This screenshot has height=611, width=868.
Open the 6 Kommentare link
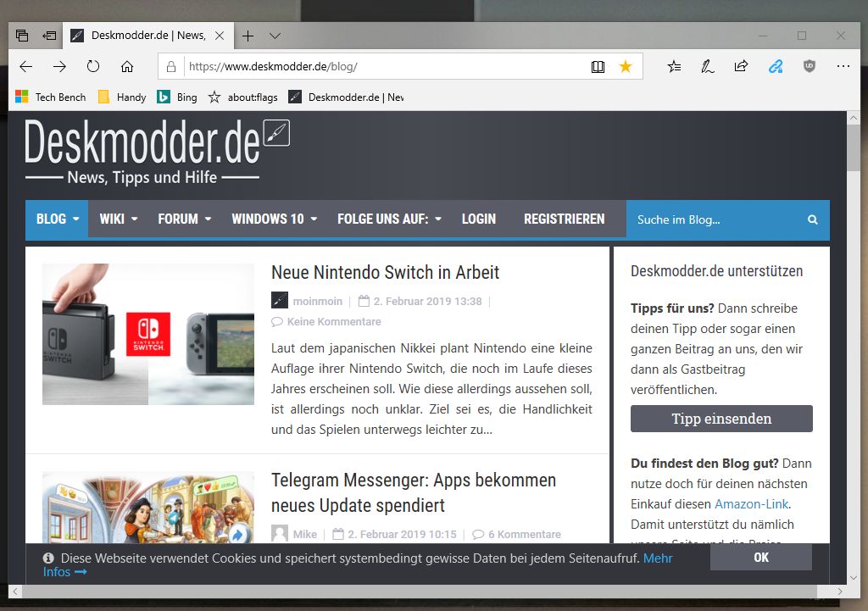516,534
